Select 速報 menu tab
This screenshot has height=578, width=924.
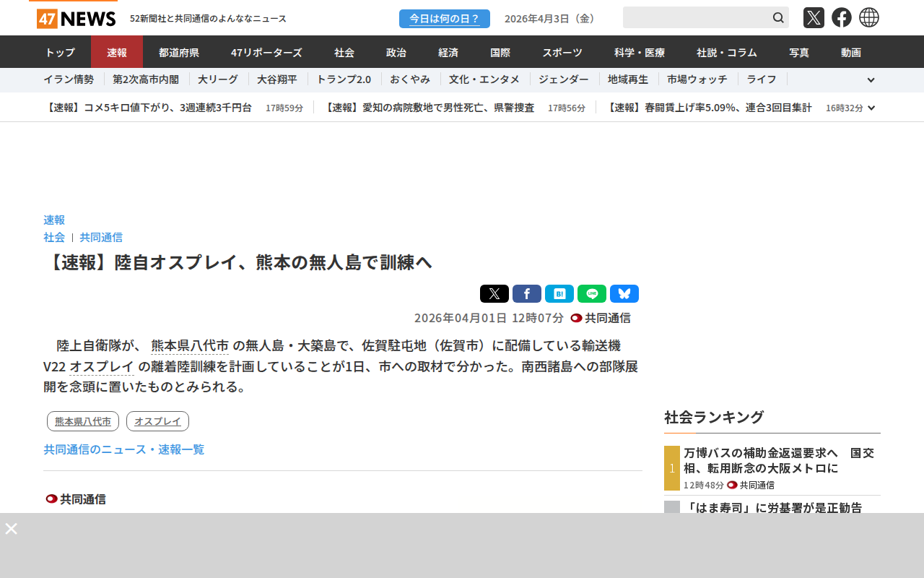tap(117, 52)
